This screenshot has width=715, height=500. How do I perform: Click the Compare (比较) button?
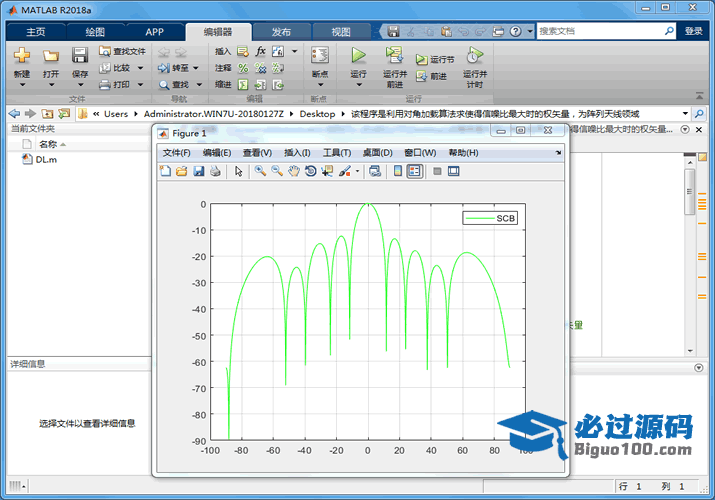116,68
